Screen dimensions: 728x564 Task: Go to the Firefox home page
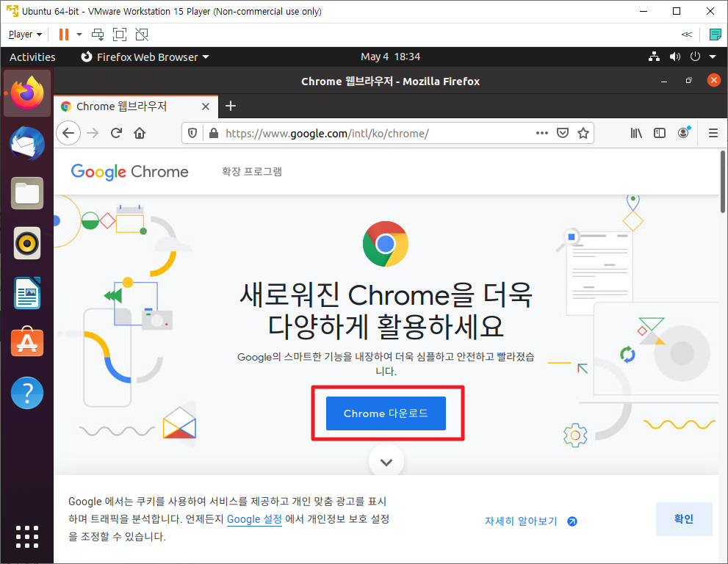tap(140, 133)
